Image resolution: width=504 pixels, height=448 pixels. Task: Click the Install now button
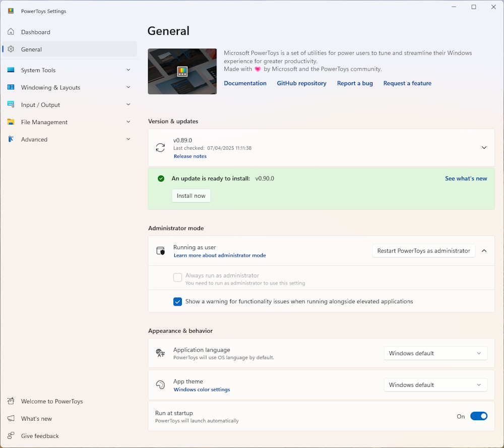coord(191,196)
